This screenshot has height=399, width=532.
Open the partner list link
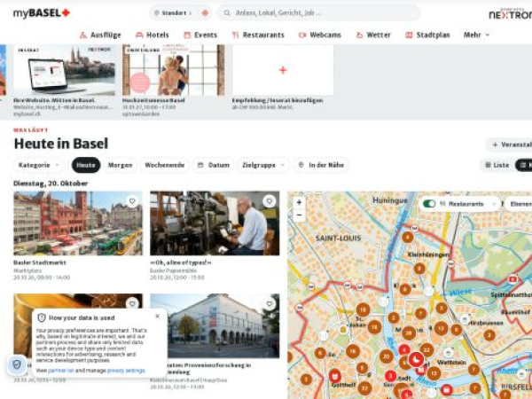(x=61, y=371)
